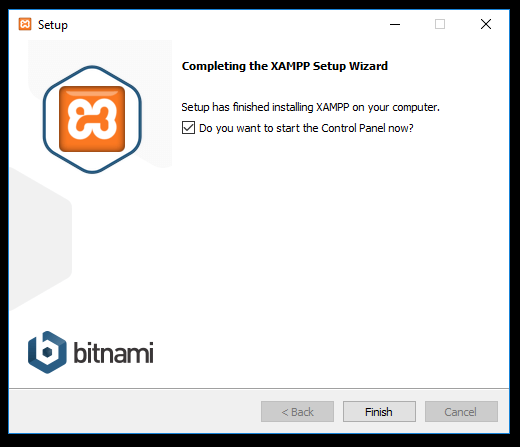Click the "Setup has finished installing XAMPP" message
This screenshot has height=447, width=520.
click(310, 107)
